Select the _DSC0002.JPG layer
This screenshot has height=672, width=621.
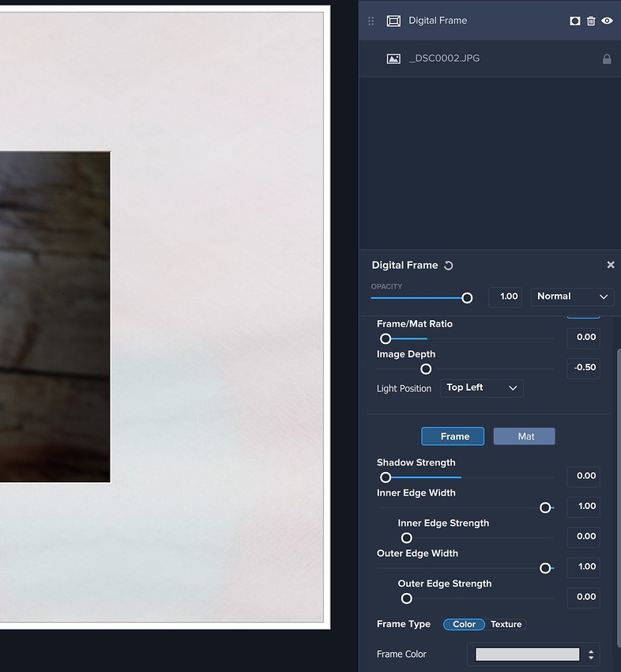tap(474, 59)
